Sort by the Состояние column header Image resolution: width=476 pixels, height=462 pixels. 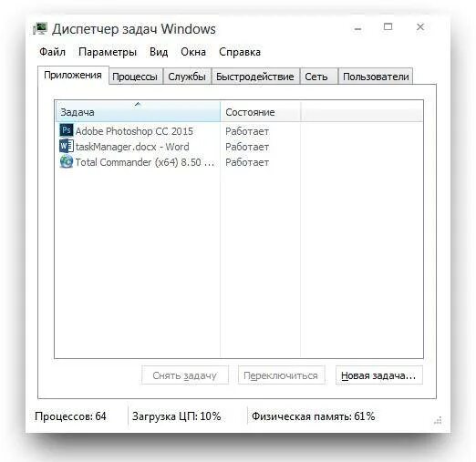pos(260,112)
